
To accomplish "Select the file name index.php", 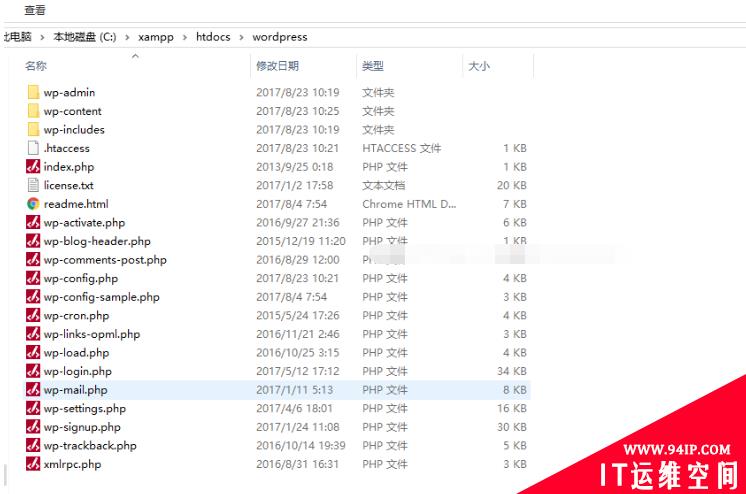I will click(69, 167).
